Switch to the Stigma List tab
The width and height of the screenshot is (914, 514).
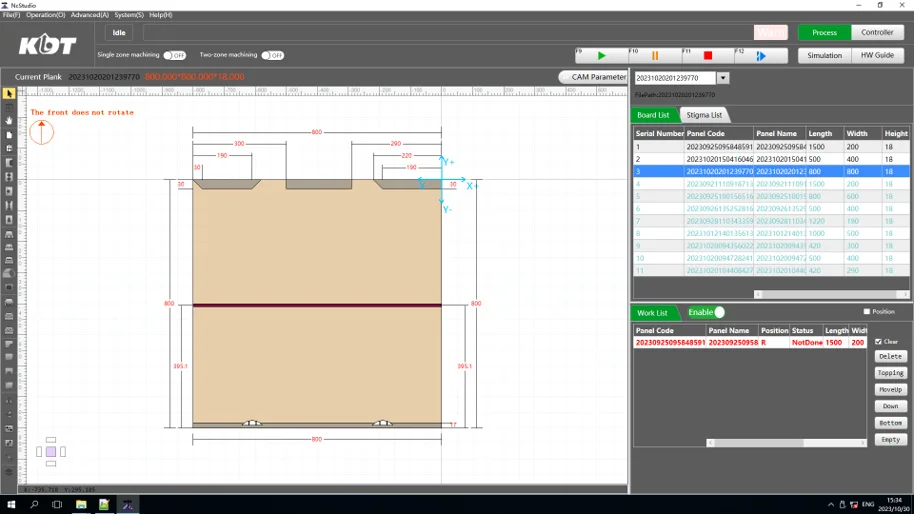pyautogui.click(x=704, y=115)
